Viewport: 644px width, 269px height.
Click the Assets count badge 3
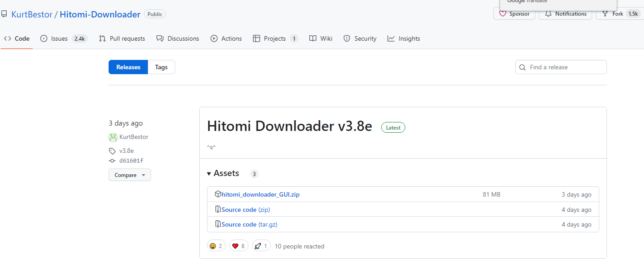254,174
